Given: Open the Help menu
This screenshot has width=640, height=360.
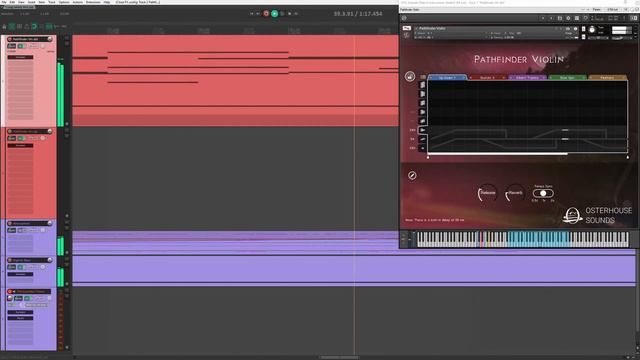Looking at the screenshot, I should click(107, 2).
